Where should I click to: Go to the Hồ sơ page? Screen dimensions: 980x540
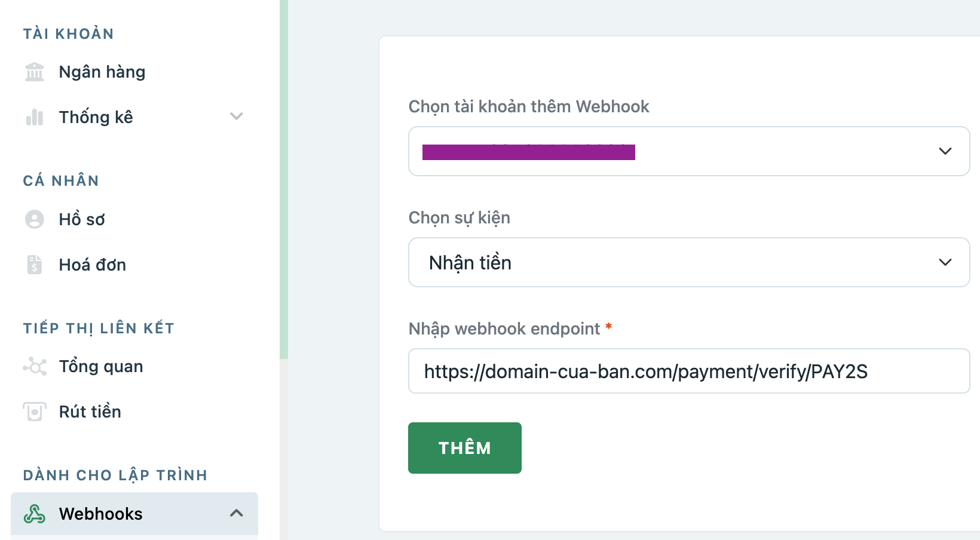point(82,219)
